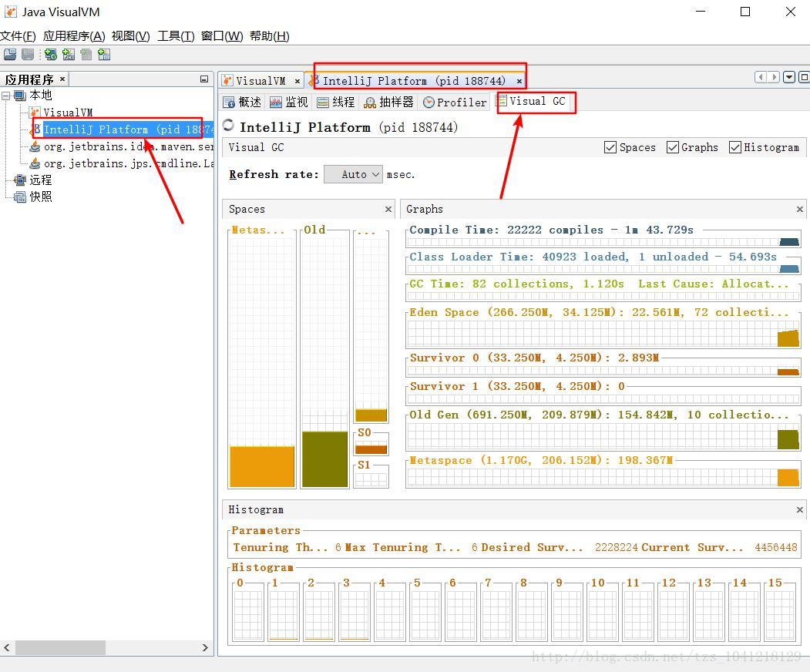Click the computer icon beside 本地
This screenshot has height=672, width=810.
click(x=19, y=96)
